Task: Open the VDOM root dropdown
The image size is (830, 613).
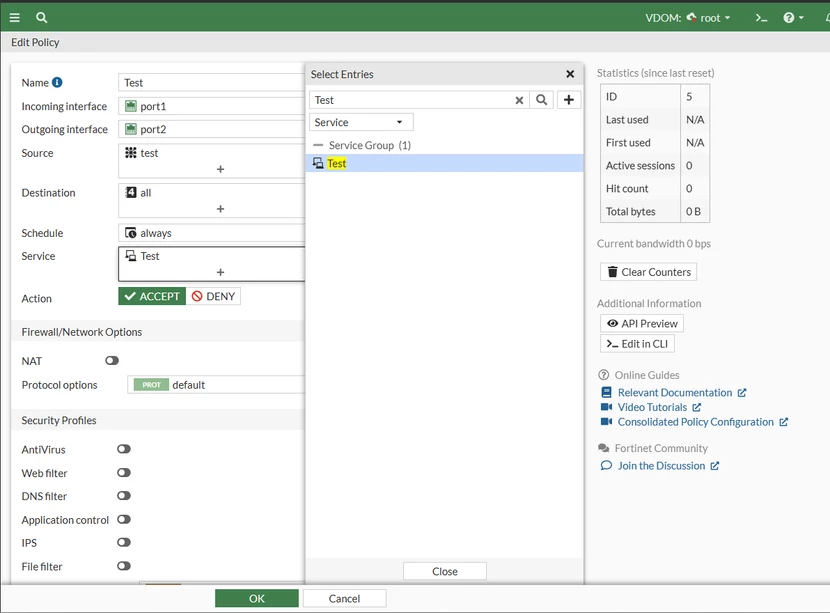Action: (x=709, y=18)
